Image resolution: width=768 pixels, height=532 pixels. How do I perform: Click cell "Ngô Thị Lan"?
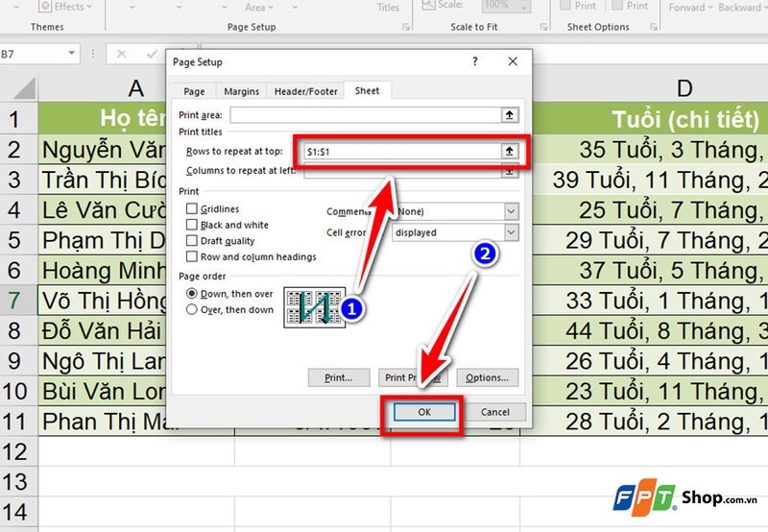coord(103,361)
